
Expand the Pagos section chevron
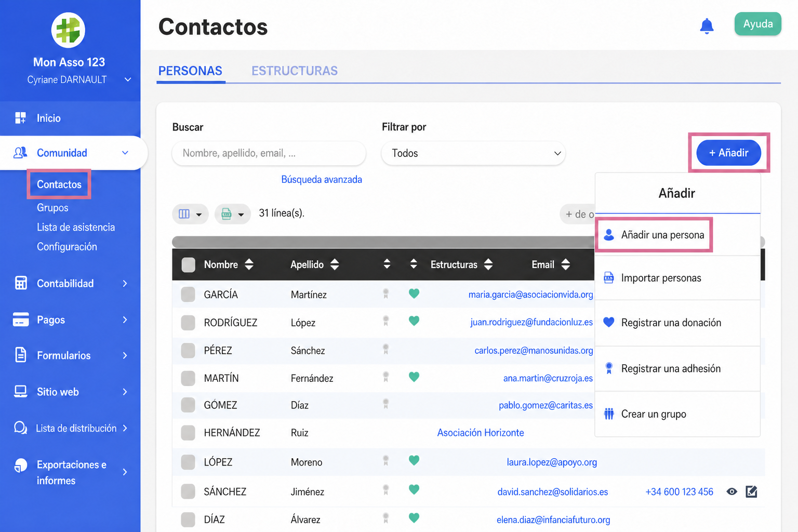[x=125, y=320]
